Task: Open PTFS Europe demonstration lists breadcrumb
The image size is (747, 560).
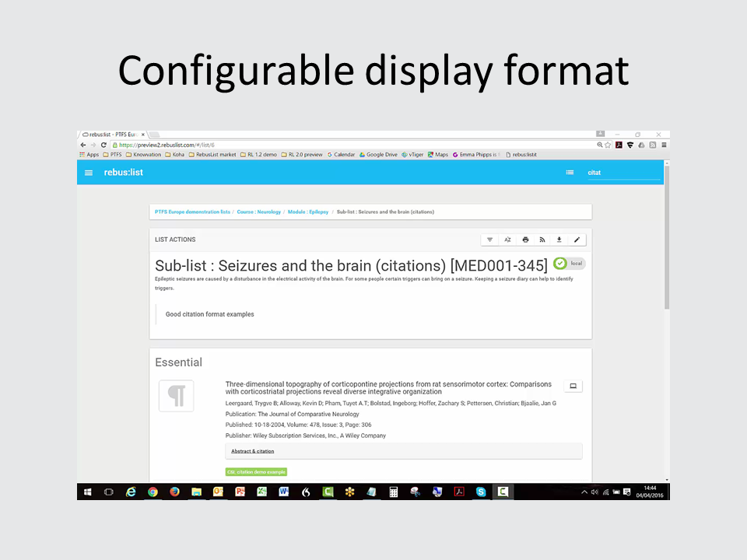Action: click(192, 212)
